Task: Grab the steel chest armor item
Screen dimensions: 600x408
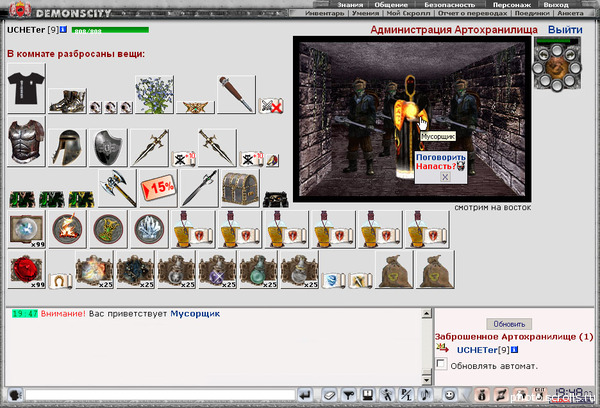Action: (26, 142)
